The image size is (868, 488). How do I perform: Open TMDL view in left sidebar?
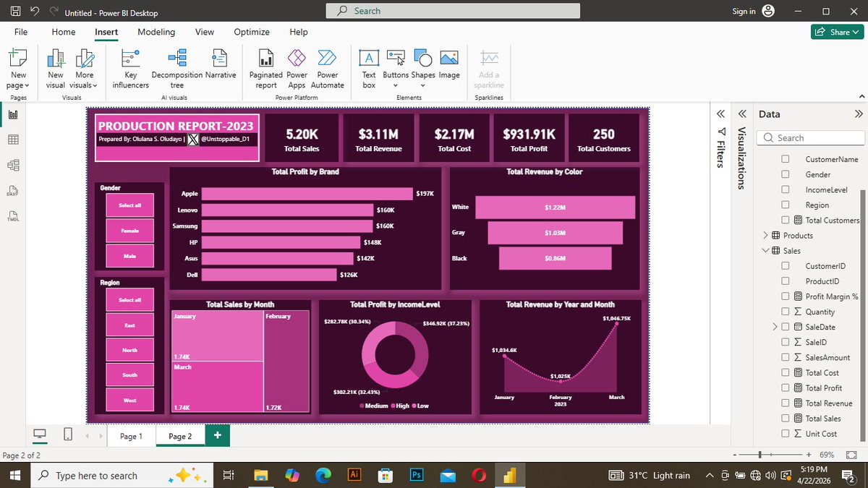click(x=13, y=217)
